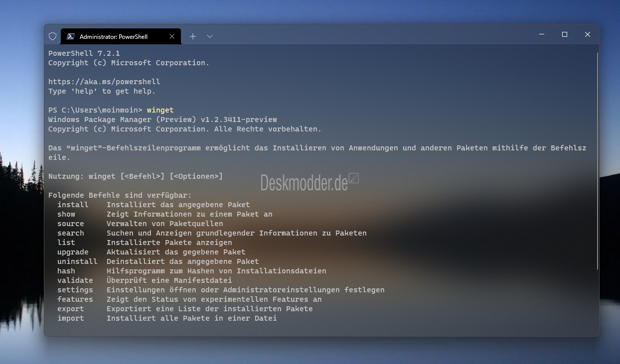Close the Terminal window
The image size is (620, 364).
(588, 34)
